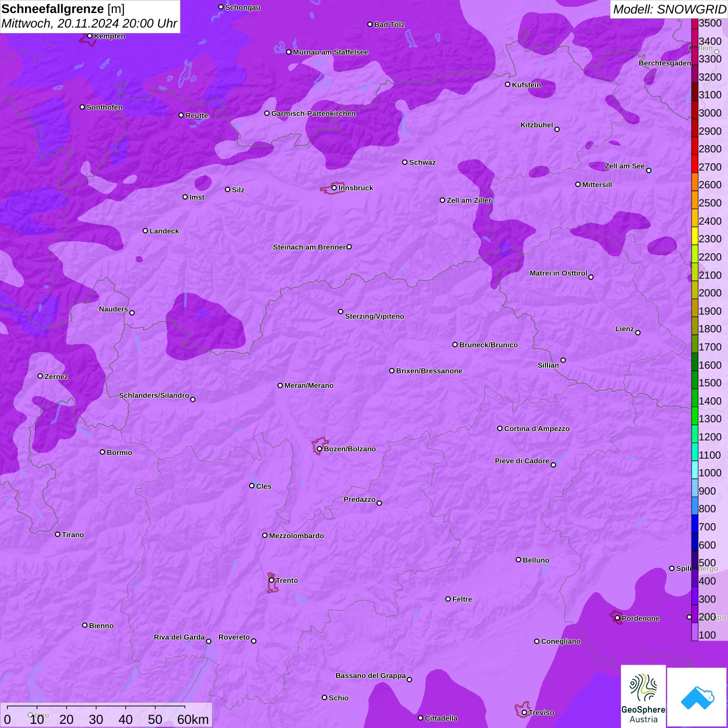Viewport: 728px width, 728px height.
Task: Click the Kempten city marker
Action: [x=89, y=36]
